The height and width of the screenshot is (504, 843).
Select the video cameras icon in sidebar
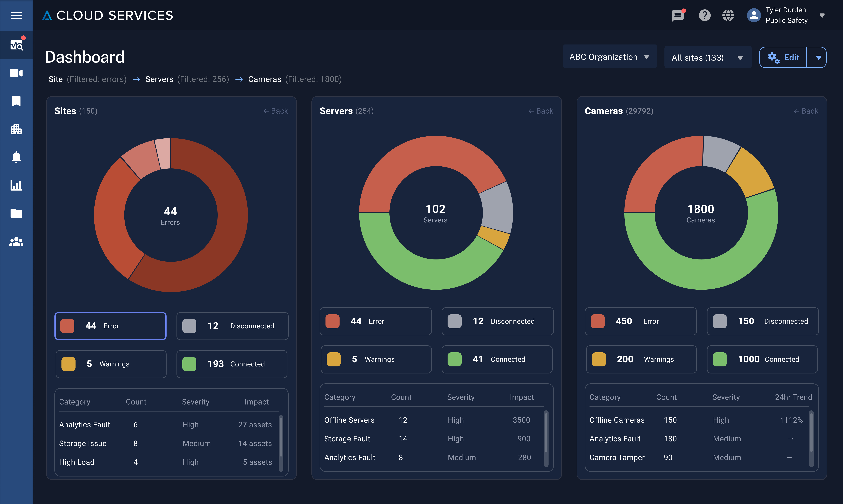tap(16, 73)
